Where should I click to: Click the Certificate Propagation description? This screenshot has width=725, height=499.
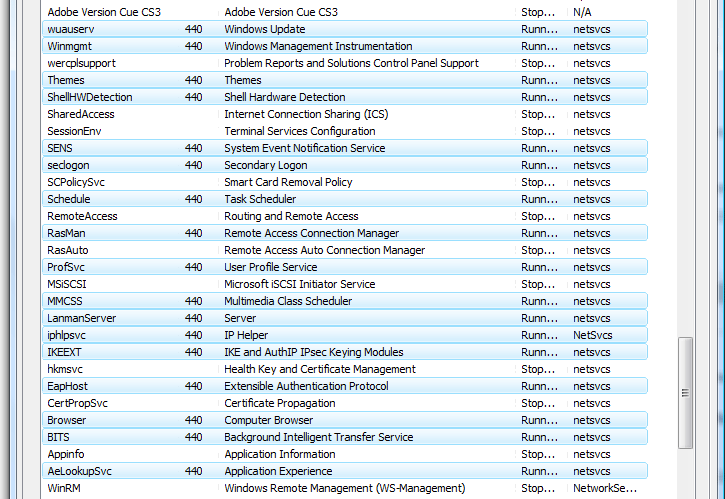[280, 403]
